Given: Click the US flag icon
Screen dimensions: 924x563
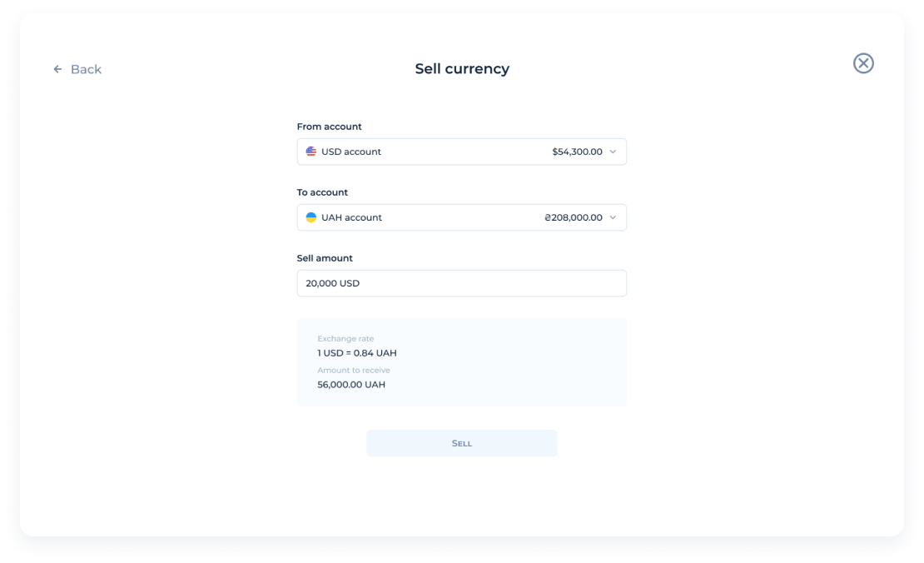Looking at the screenshot, I should [311, 152].
